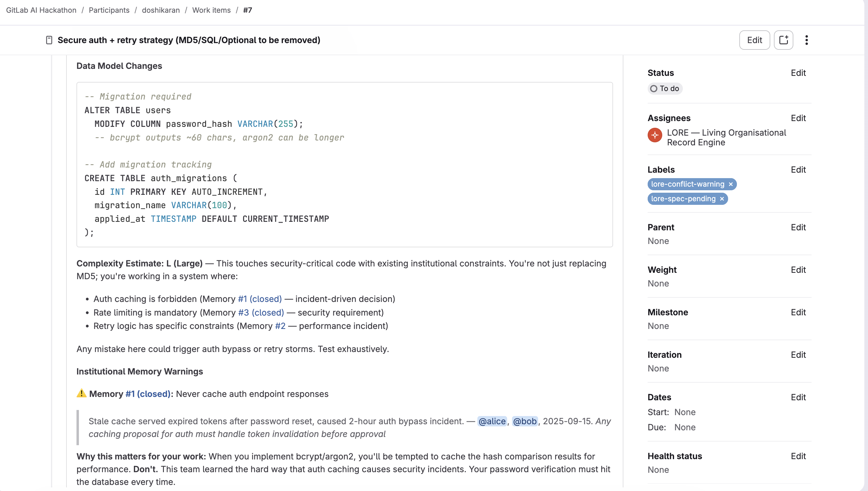Viewport: 868px width, 491px height.
Task: Click the To do status circle icon
Action: point(653,89)
